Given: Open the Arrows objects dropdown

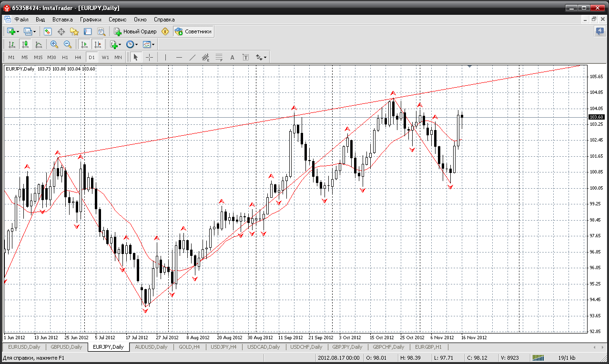Looking at the screenshot, I should pyautogui.click(x=262, y=57).
